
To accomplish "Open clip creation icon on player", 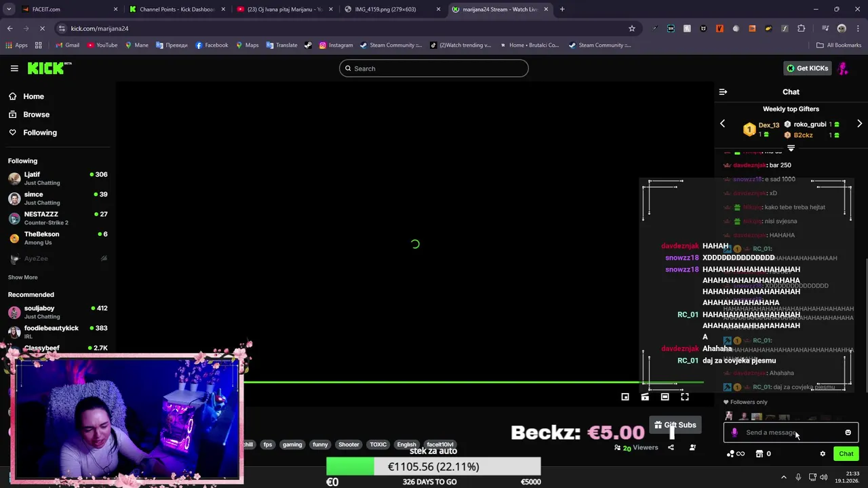I will (645, 397).
